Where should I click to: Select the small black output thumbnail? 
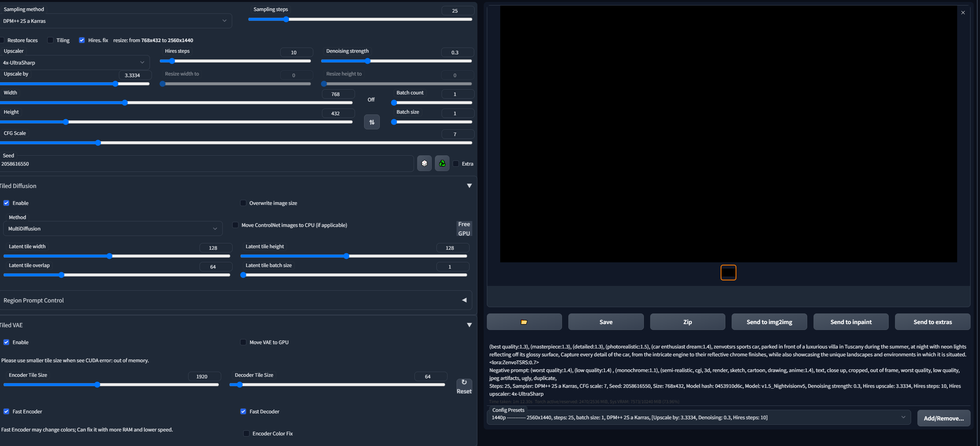click(x=728, y=273)
